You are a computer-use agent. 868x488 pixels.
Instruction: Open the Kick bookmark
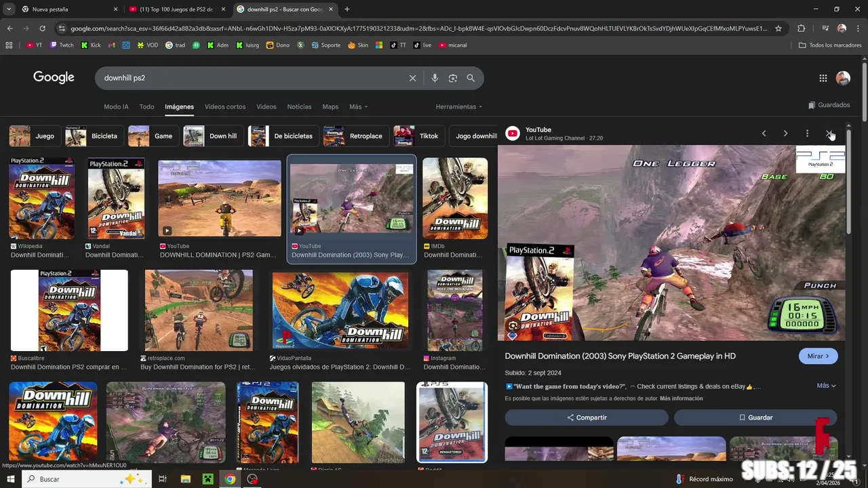[x=91, y=45]
